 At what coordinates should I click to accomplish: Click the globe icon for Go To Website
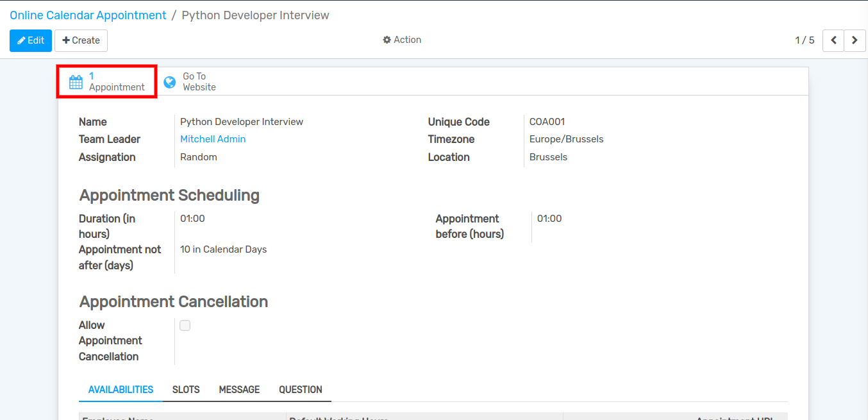170,82
